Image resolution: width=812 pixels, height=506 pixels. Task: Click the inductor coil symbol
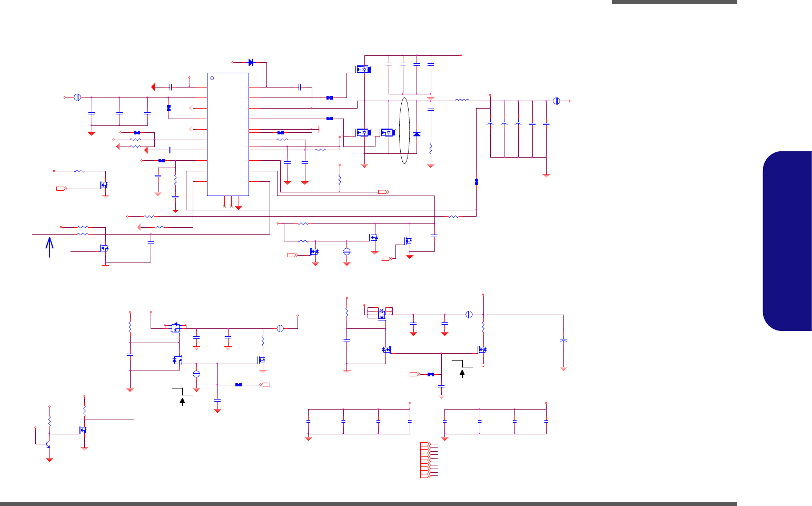click(x=462, y=100)
